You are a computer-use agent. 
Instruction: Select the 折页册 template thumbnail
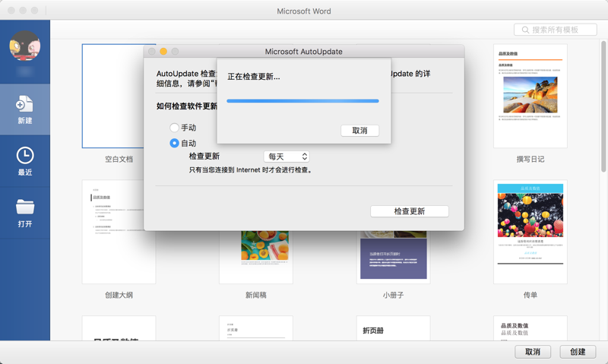click(x=393, y=328)
